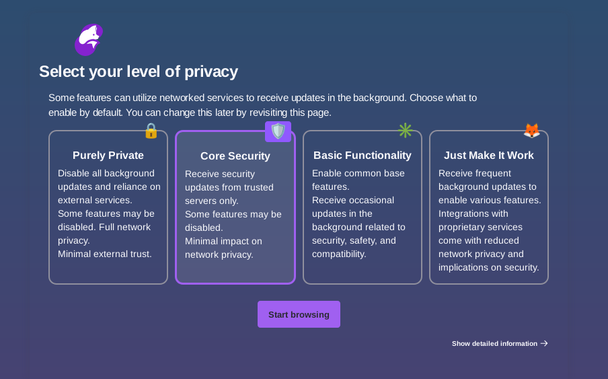The height and width of the screenshot is (379, 608).
Task: Select the Core Security privacy card
Action: [235, 208]
